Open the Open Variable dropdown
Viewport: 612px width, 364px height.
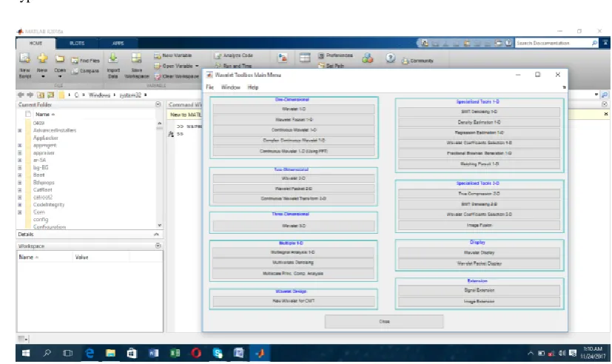[197, 66]
